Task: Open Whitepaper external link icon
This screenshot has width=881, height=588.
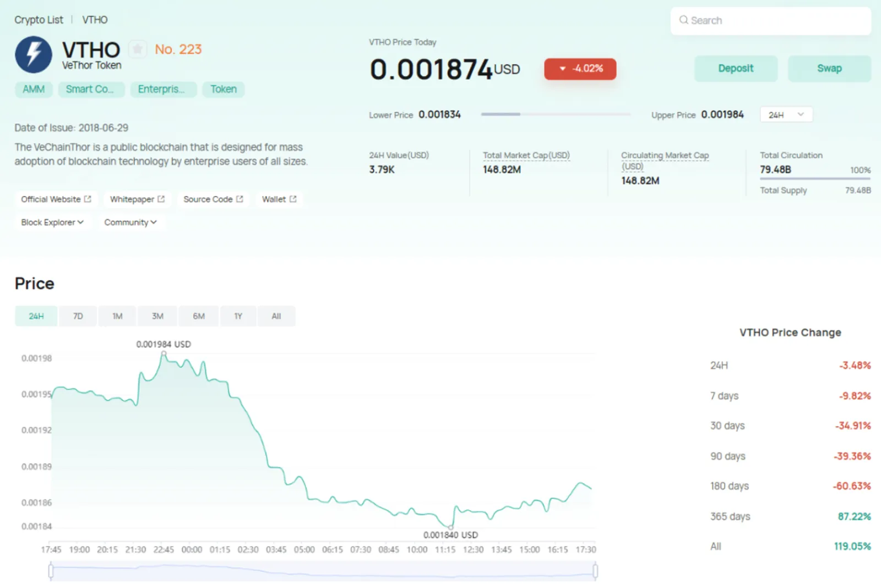Action: (x=161, y=199)
